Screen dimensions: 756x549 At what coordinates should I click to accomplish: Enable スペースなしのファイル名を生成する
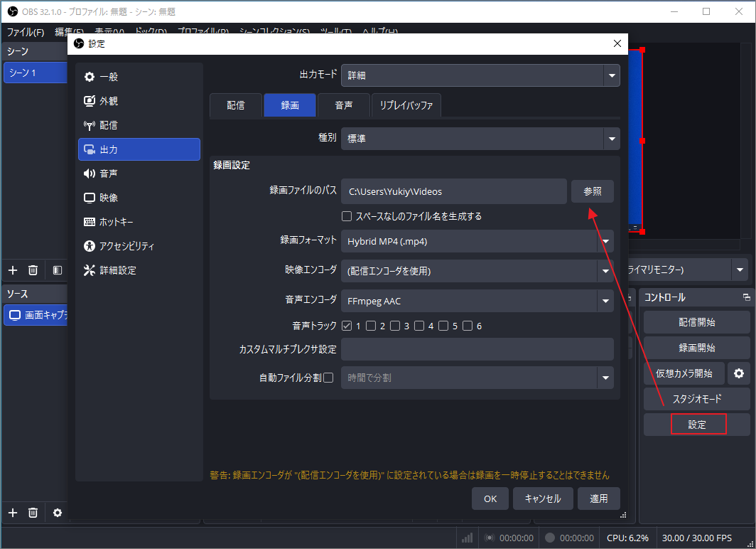347,216
